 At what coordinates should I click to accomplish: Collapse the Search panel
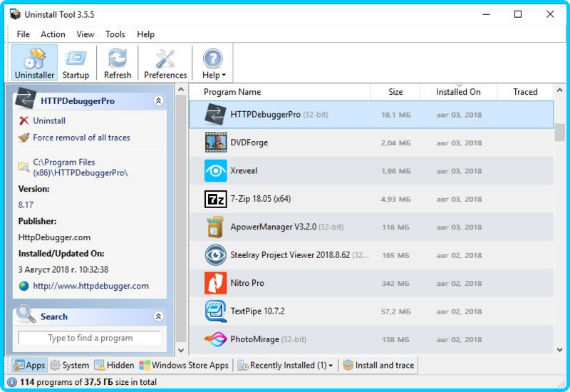(158, 316)
